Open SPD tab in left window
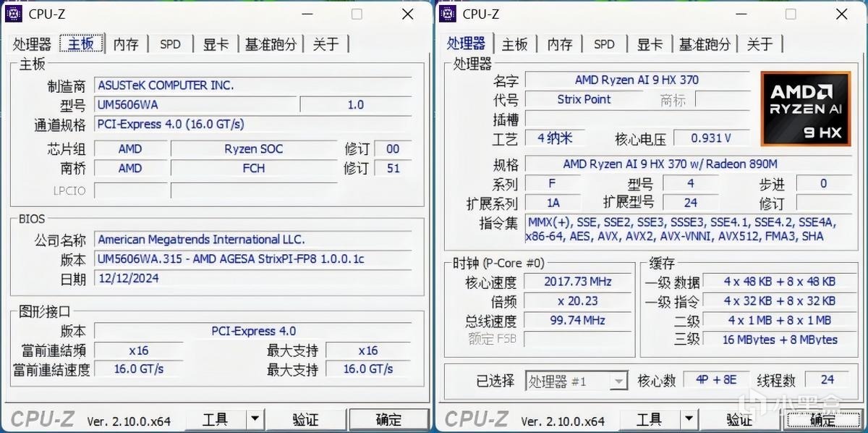Image resolution: width=868 pixels, height=433 pixels. pos(171,44)
